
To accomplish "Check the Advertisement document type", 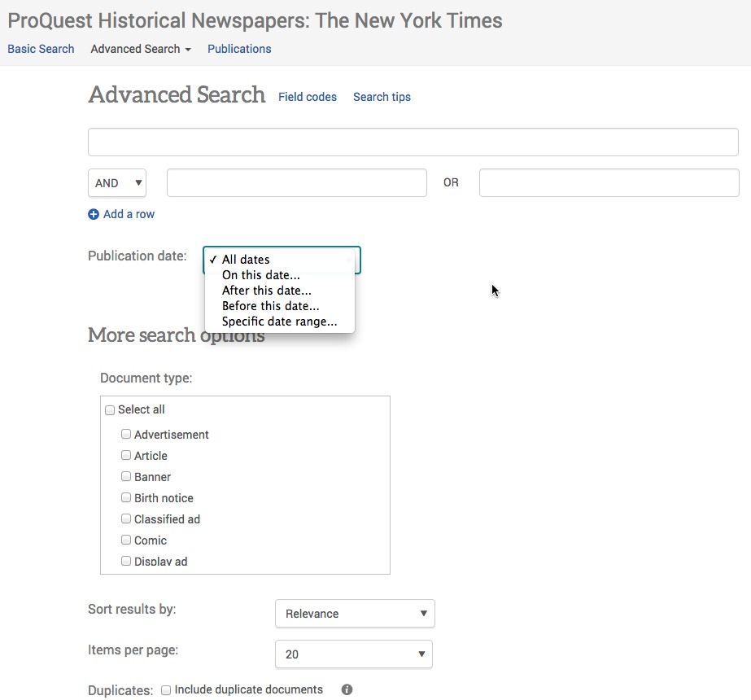I will pos(126,434).
